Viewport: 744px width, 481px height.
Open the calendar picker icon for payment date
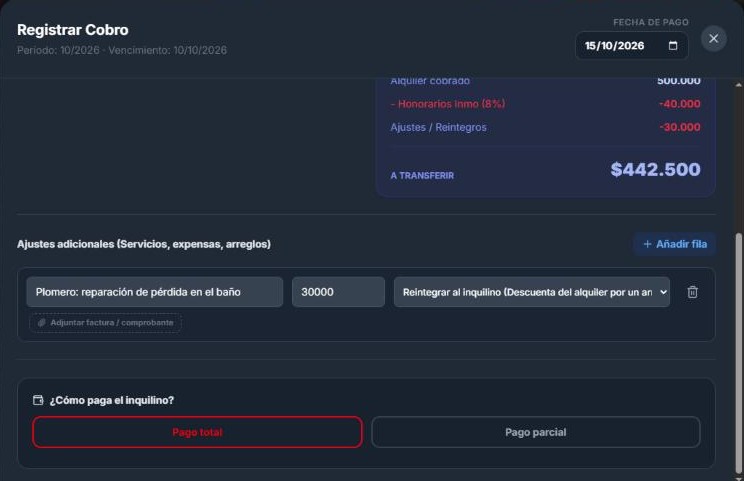tap(673, 46)
